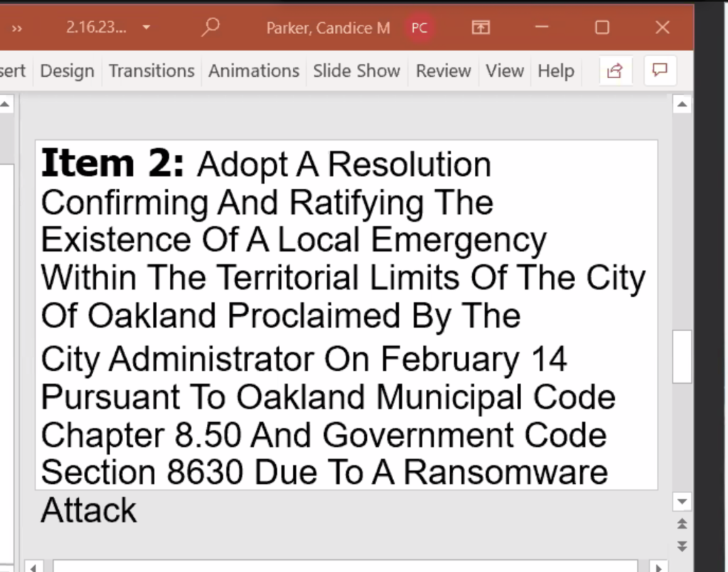Close the PowerPoint window
728x572 pixels.
[x=663, y=28]
